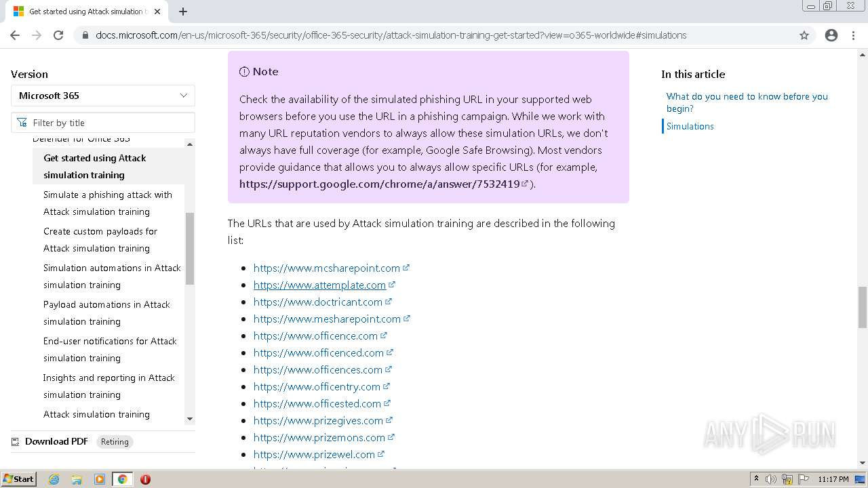868x488 pixels.
Task: Open https://www.officences.com link
Action: (318, 369)
